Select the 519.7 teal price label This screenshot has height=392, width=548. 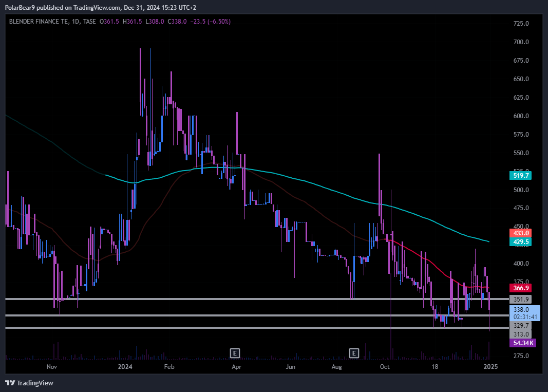click(520, 176)
